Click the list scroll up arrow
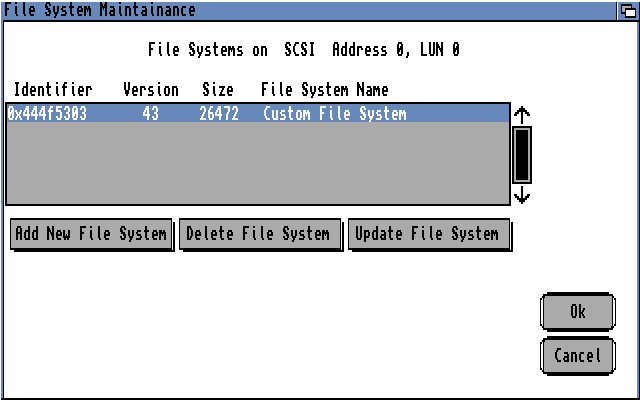This screenshot has width=640, height=400. tap(522, 116)
